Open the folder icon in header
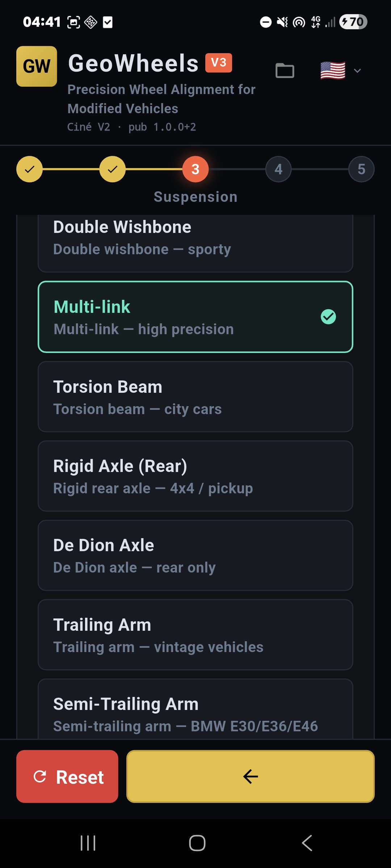Viewport: 391px width, 868px height. point(285,71)
